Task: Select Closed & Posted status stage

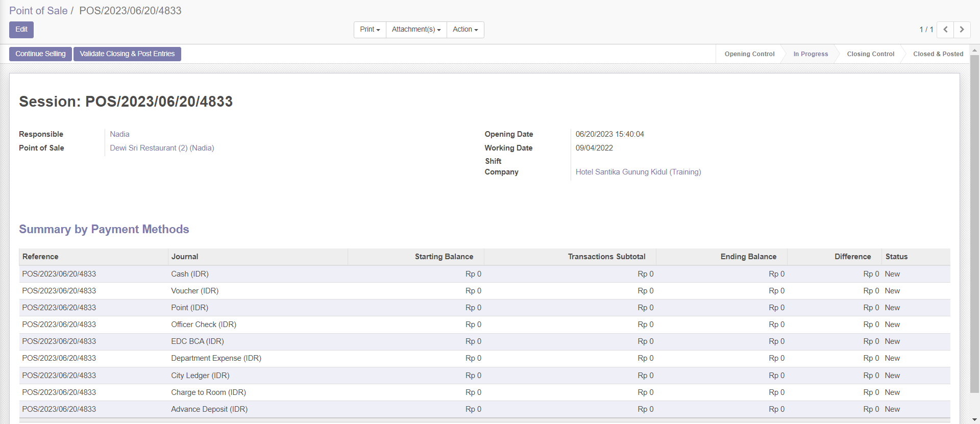Action: tap(938, 54)
